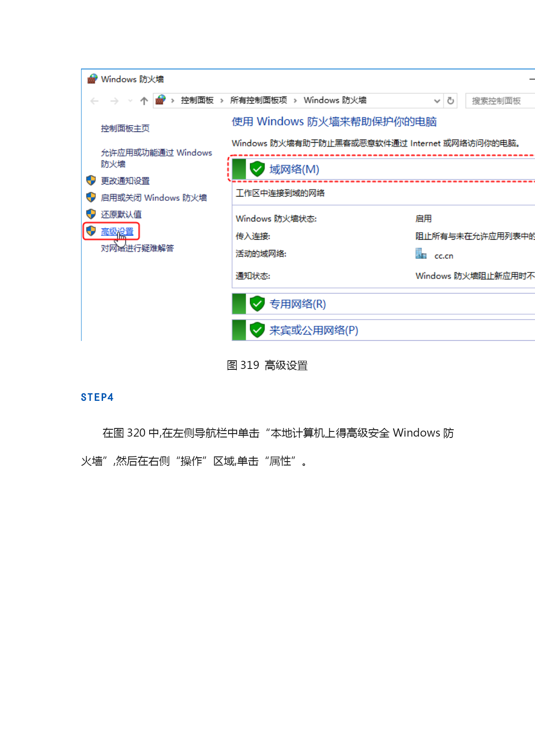The image size is (535, 756).
Task: Refresh the control panel page
Action: point(451,101)
